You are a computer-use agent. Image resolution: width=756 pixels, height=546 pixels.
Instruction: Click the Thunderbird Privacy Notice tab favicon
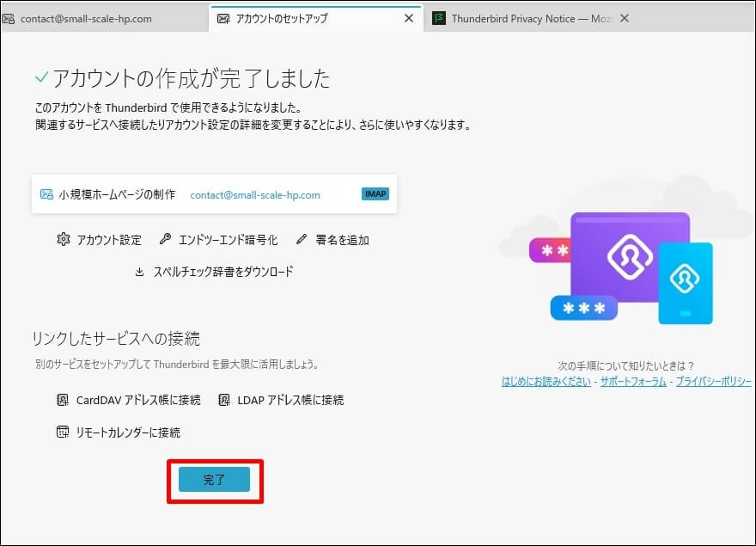(439, 18)
